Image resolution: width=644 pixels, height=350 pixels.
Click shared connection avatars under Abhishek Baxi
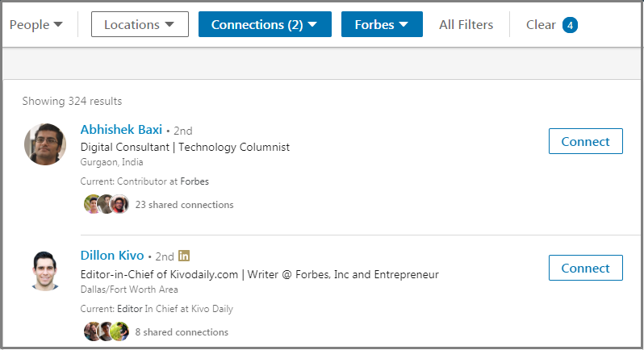[x=107, y=205]
